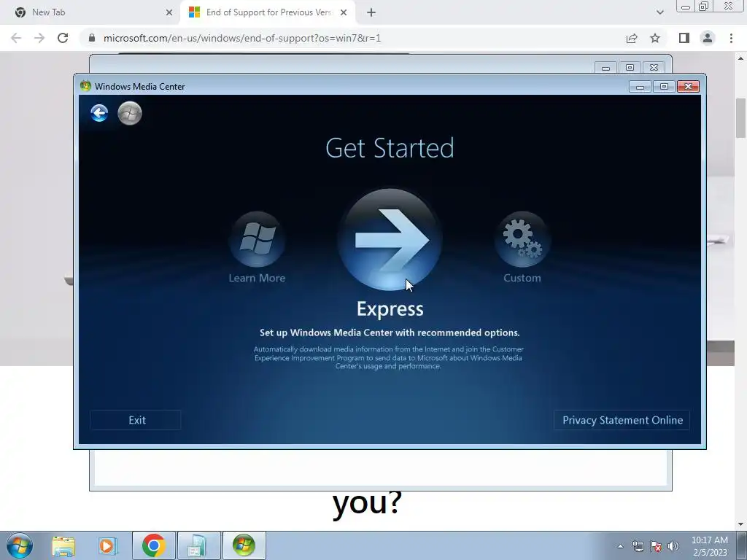Minimize the Windows Media Center window
The height and width of the screenshot is (560, 747).
click(x=640, y=86)
